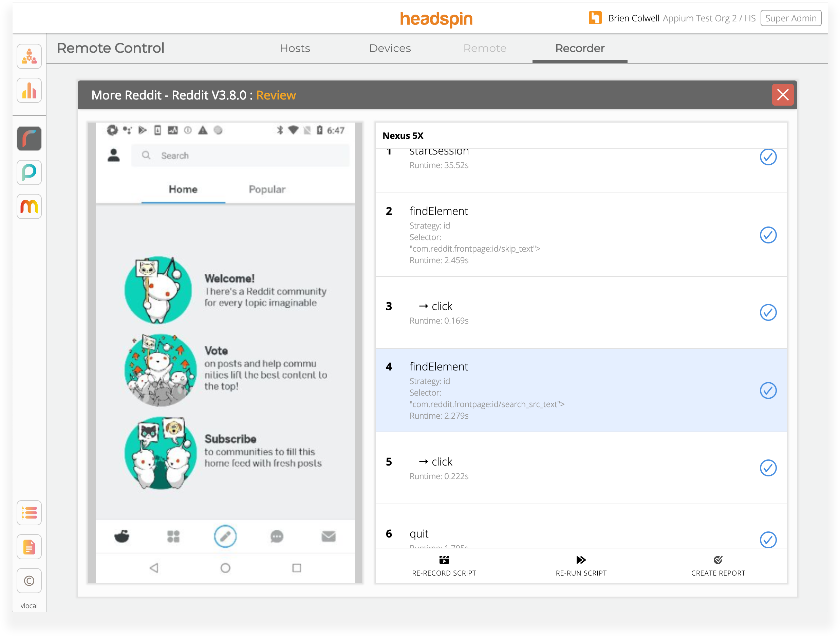Switch to the Hosts tab
The image size is (840, 636).
[295, 48]
